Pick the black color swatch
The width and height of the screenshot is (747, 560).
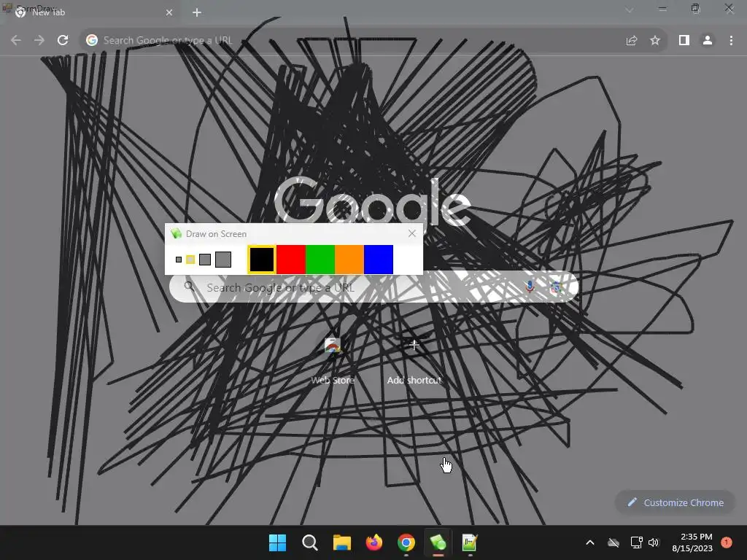(x=262, y=260)
